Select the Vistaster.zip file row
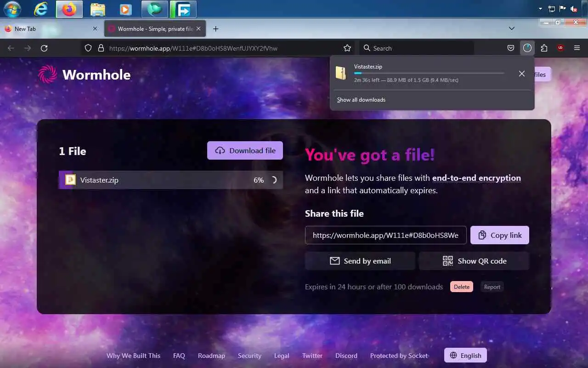Image resolution: width=588 pixels, height=368 pixels. (171, 180)
